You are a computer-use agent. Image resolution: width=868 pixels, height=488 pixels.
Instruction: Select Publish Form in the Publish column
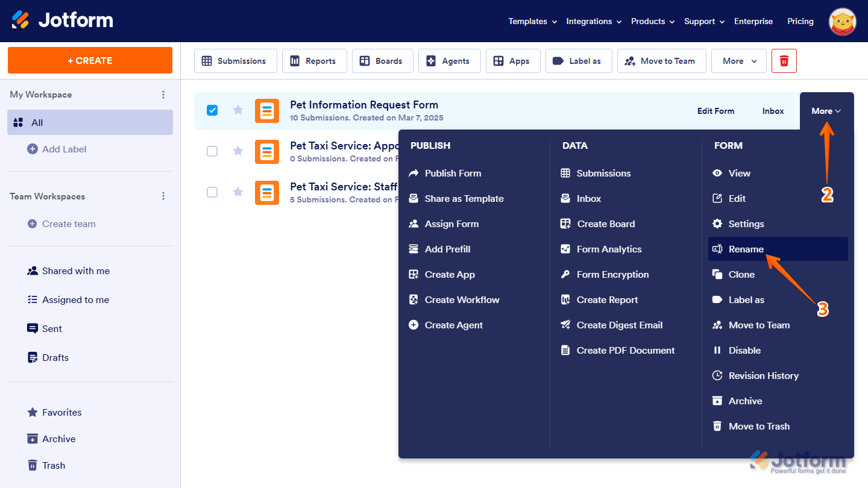[x=453, y=173]
